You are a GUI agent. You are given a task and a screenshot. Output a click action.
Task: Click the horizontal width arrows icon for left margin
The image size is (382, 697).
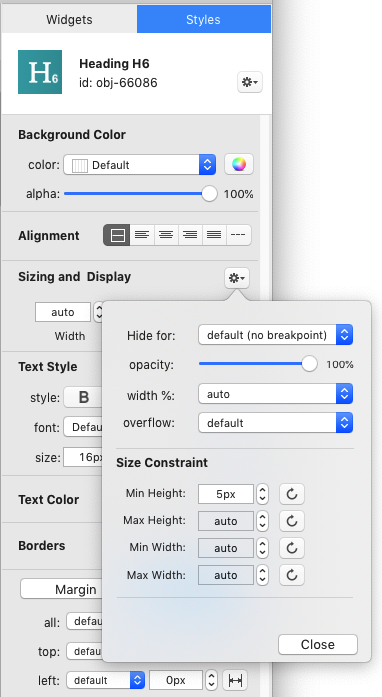235,680
